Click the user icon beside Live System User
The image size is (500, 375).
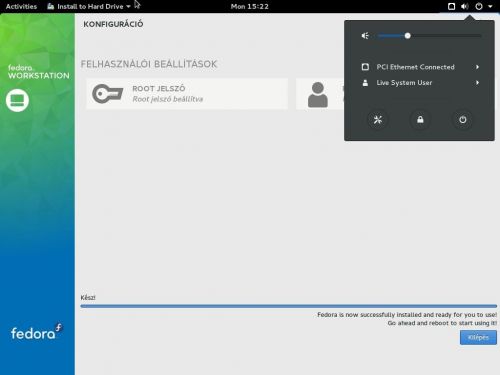(365, 83)
